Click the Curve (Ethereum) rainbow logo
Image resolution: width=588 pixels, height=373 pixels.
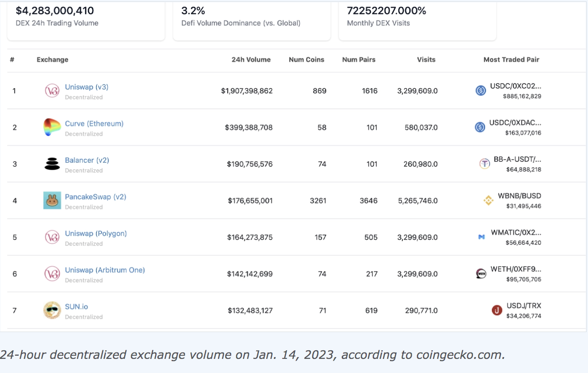pos(52,127)
